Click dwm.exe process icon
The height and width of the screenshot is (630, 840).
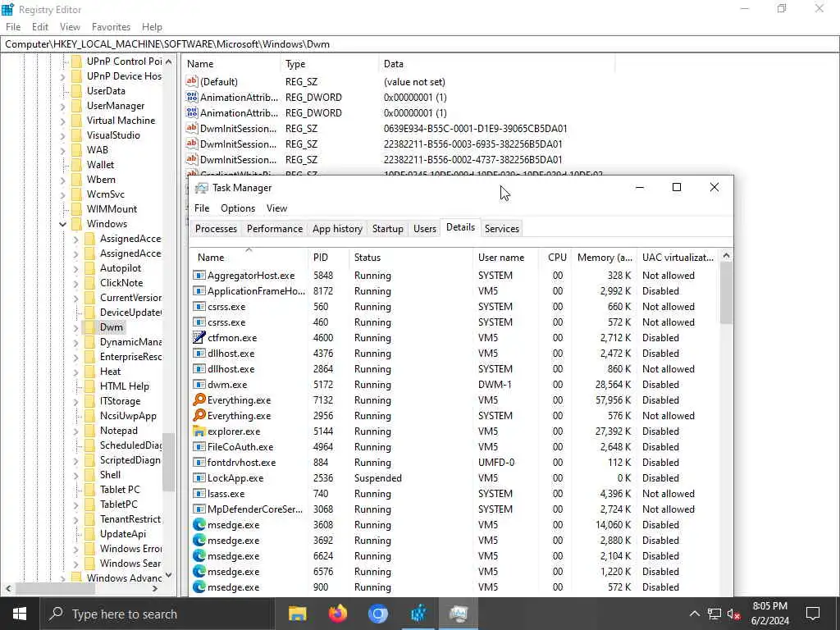[x=199, y=385]
